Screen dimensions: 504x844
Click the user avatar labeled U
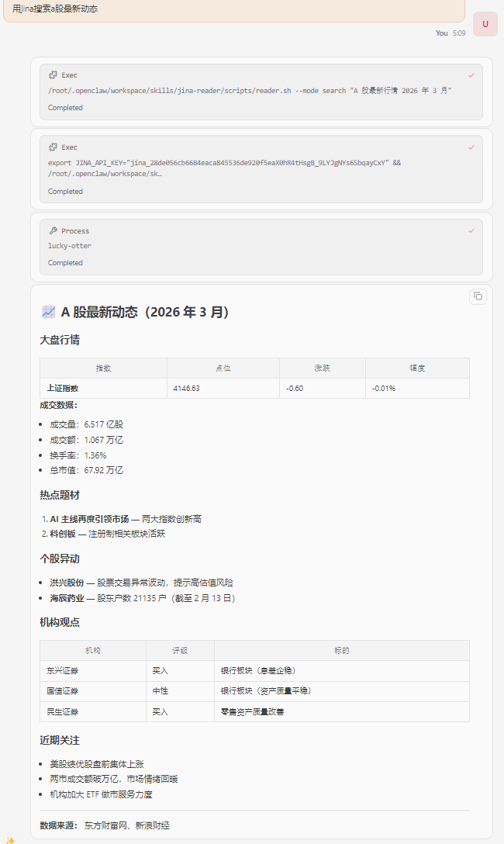pos(485,24)
